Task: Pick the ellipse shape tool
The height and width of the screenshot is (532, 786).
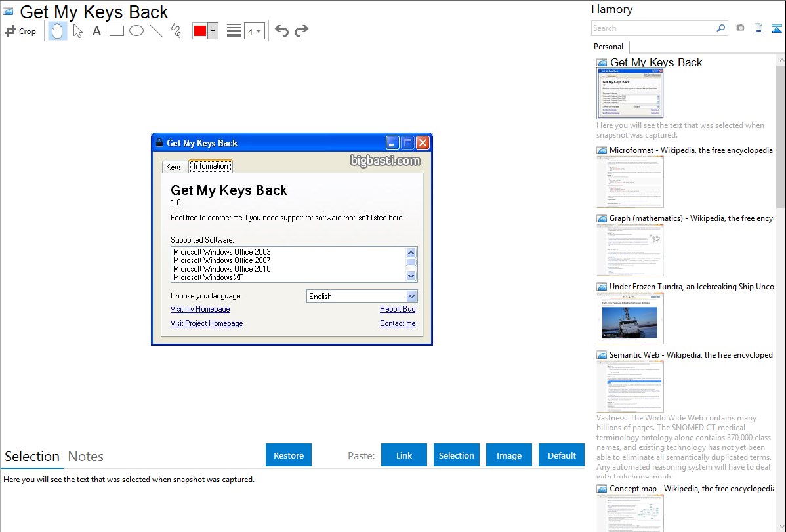Action: click(x=136, y=31)
